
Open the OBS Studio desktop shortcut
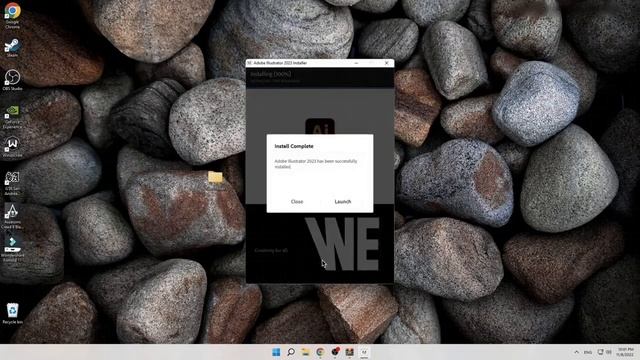pos(12,80)
